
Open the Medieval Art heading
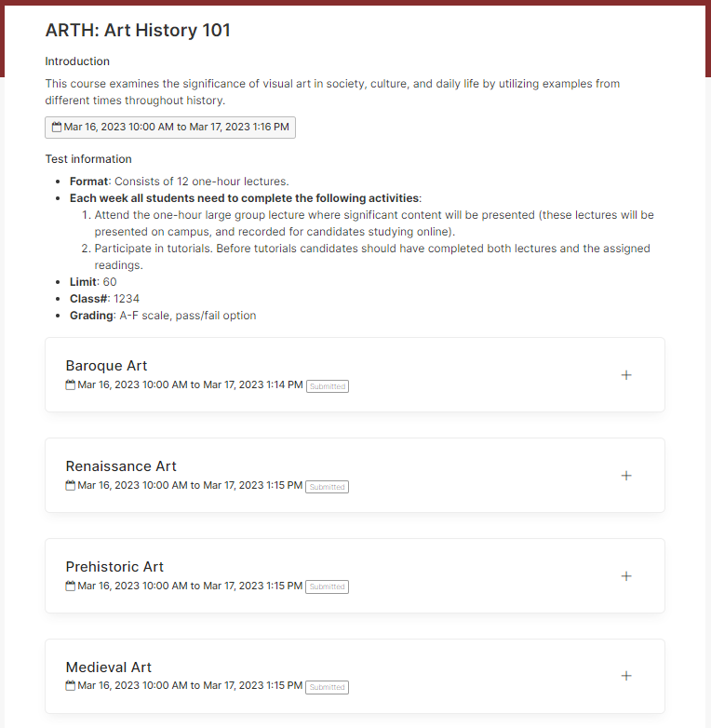[x=109, y=667]
